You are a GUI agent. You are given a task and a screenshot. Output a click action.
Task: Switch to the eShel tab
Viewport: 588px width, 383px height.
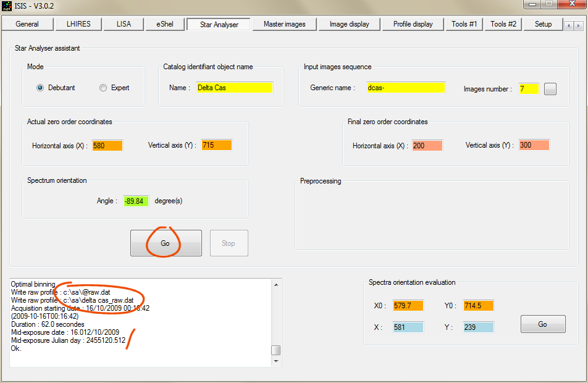pos(163,24)
